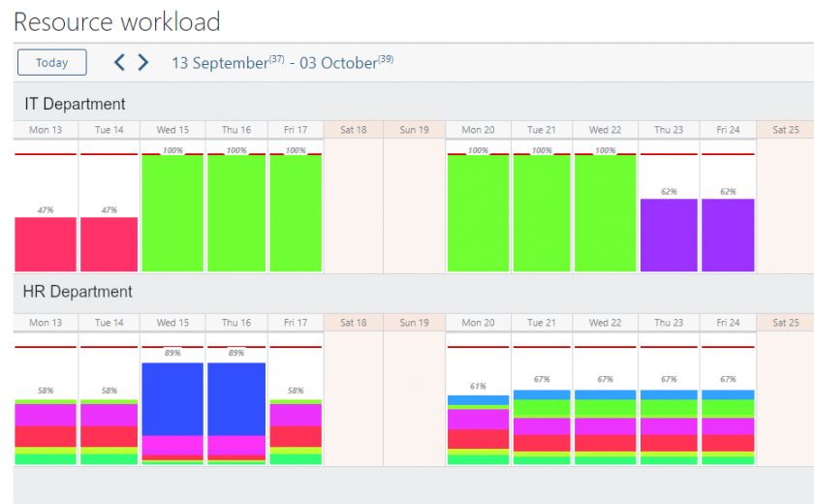Screen dimensions: 814x504
Task: Click the empty Sun 19 cell in HR Department
Action: point(414,397)
